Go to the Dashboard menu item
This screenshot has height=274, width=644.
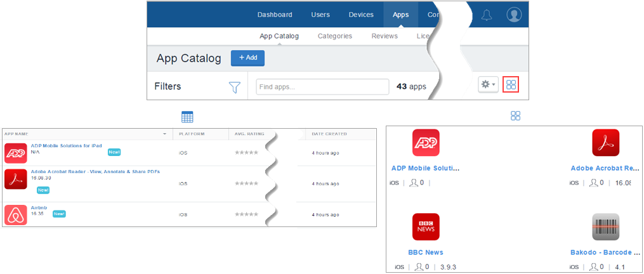[275, 15]
